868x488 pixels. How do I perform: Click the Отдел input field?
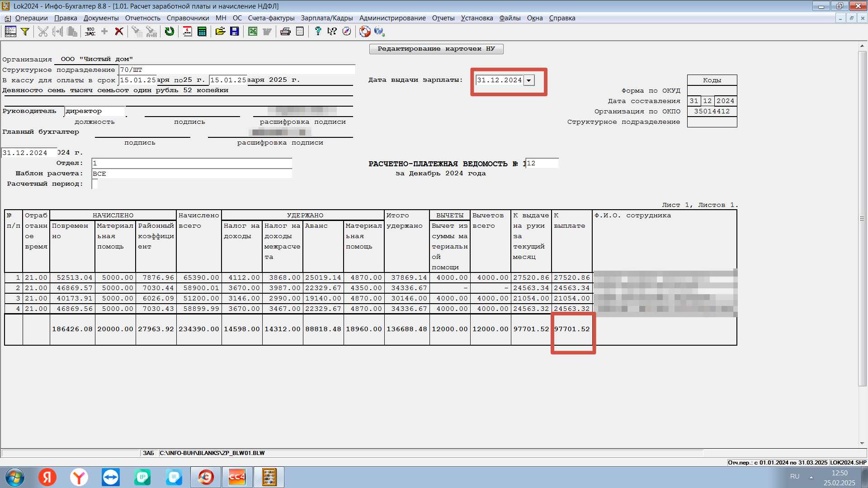click(192, 163)
